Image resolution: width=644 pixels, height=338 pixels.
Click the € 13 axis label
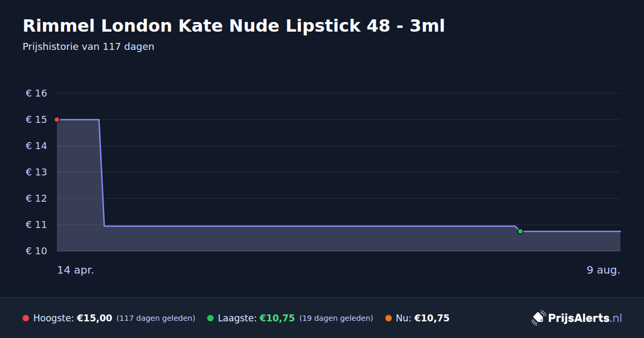click(x=36, y=172)
